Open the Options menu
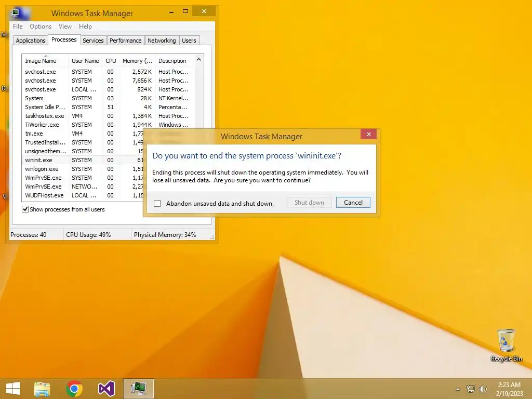 point(41,26)
